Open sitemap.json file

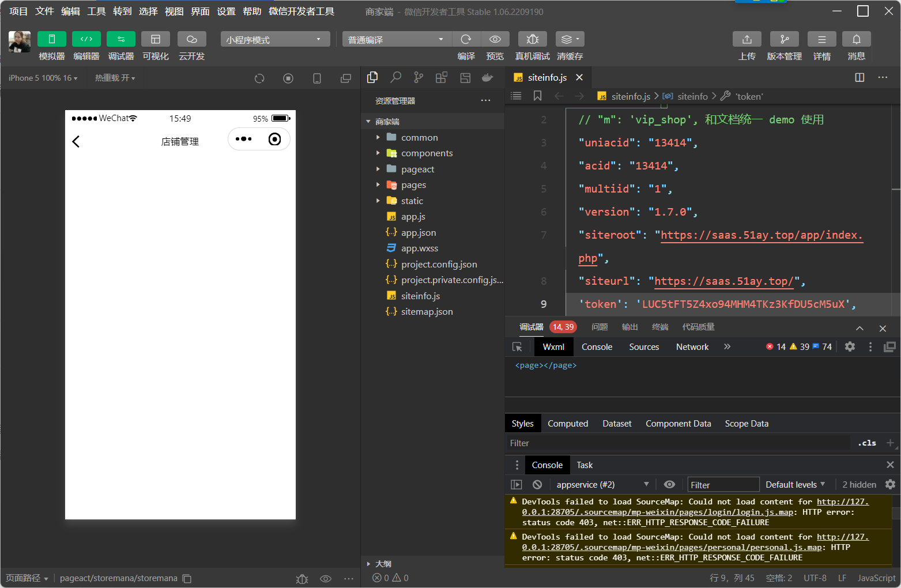click(x=427, y=312)
